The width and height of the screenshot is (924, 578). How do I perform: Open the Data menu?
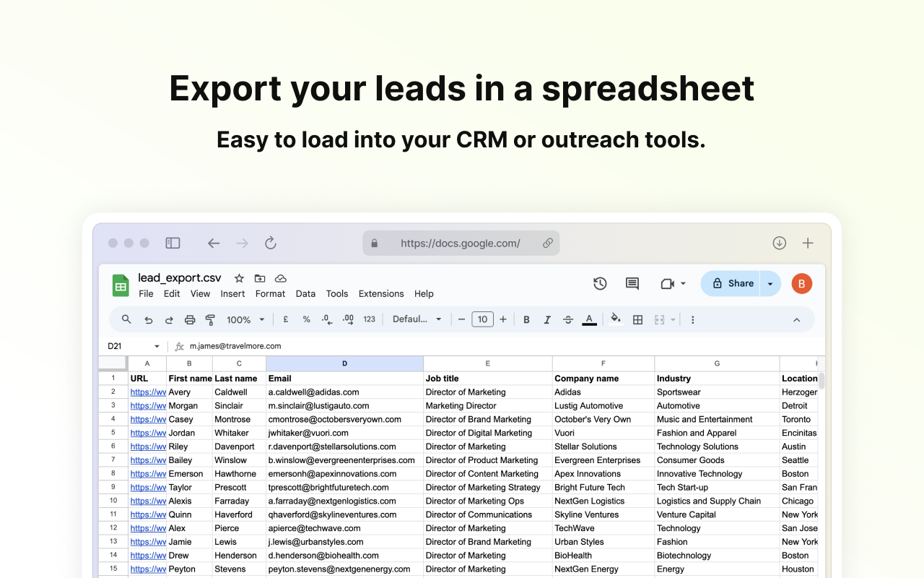305,293
